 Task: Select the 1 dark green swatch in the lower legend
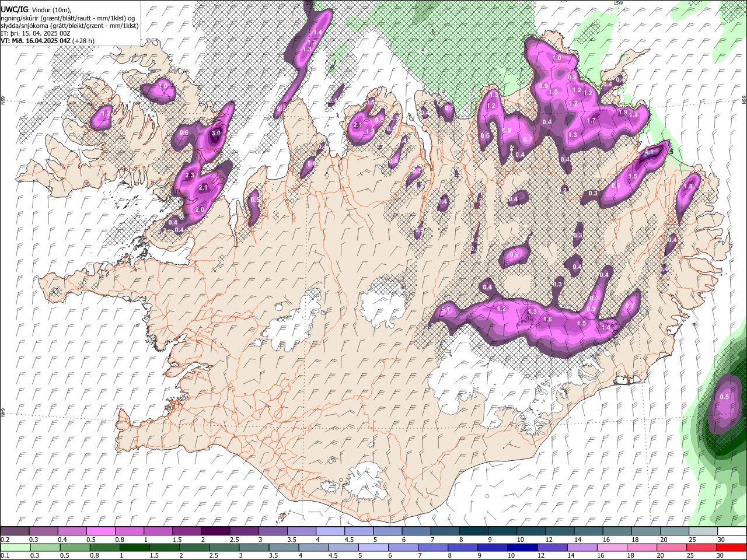click(135, 547)
